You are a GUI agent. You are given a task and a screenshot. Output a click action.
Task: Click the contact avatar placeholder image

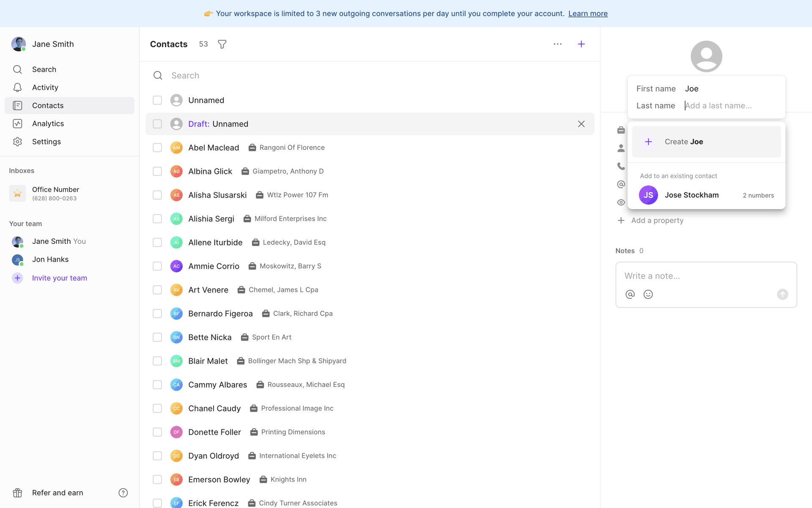[x=706, y=56]
